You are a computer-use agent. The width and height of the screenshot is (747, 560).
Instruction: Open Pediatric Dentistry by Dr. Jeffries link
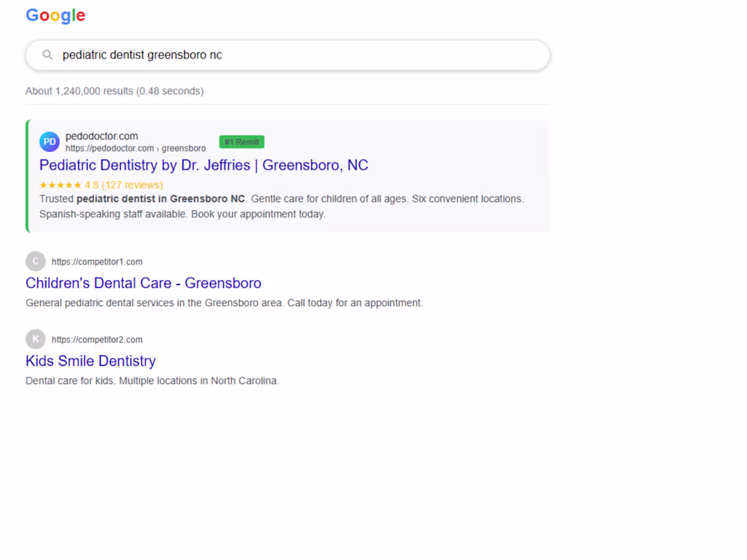click(x=204, y=165)
